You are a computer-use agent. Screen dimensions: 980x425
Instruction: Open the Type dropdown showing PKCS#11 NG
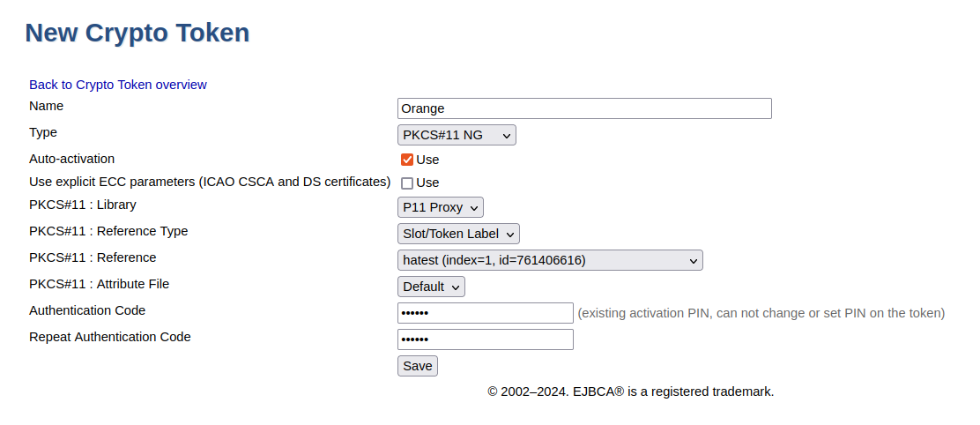click(x=457, y=135)
